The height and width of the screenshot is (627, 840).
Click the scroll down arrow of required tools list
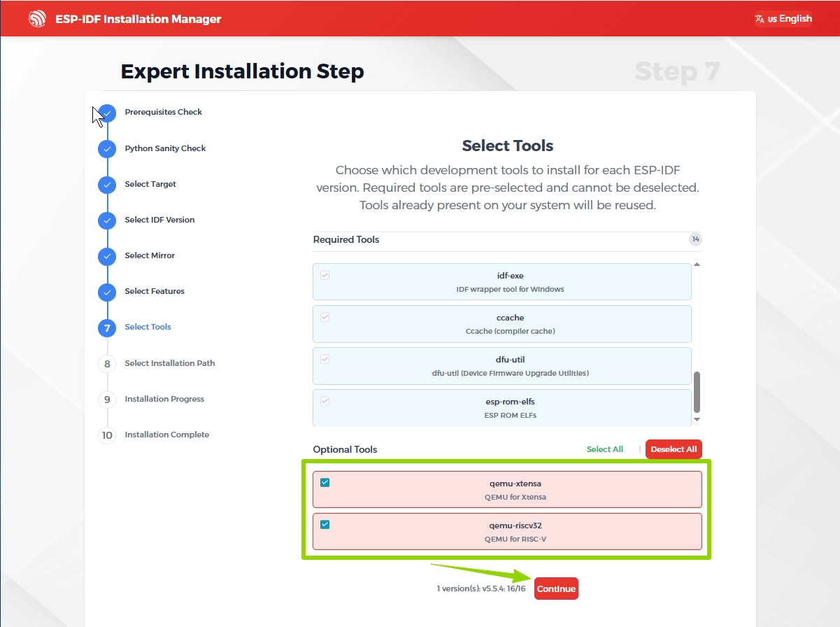(x=697, y=419)
